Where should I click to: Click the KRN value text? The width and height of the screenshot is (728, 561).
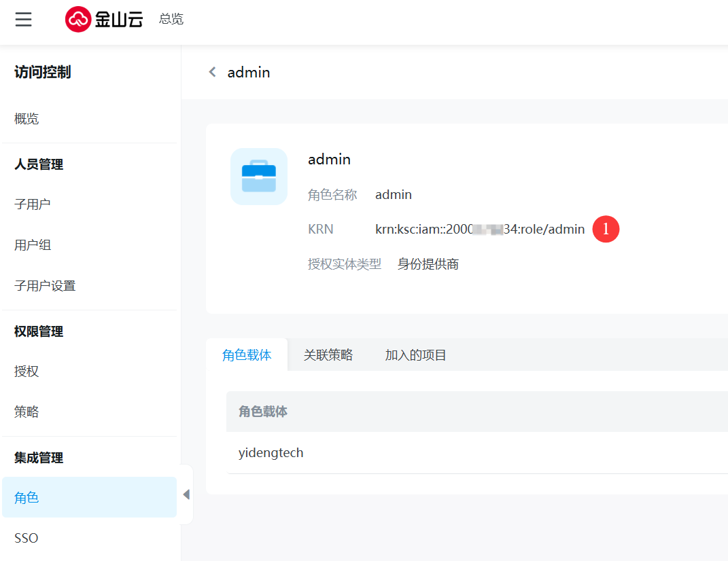click(479, 230)
